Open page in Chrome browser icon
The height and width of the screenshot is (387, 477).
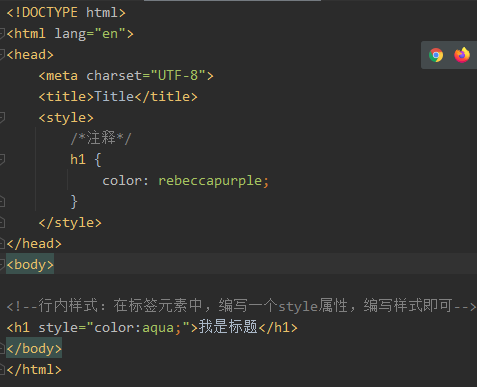pos(436,55)
